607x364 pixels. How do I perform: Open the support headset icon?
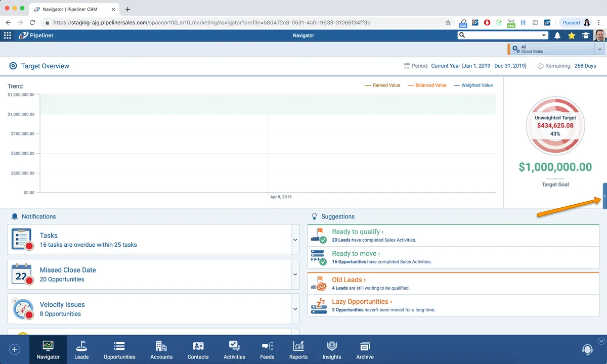click(587, 349)
